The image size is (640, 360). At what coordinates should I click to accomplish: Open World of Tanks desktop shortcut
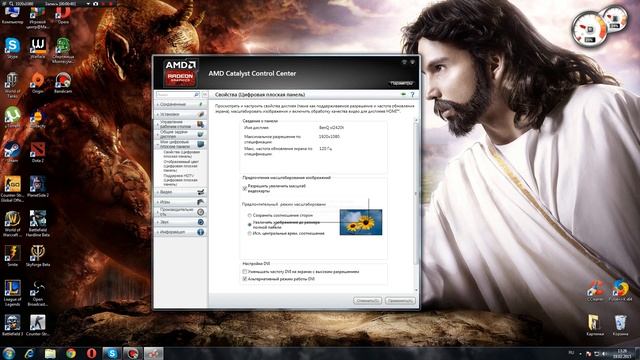[x=12, y=84]
